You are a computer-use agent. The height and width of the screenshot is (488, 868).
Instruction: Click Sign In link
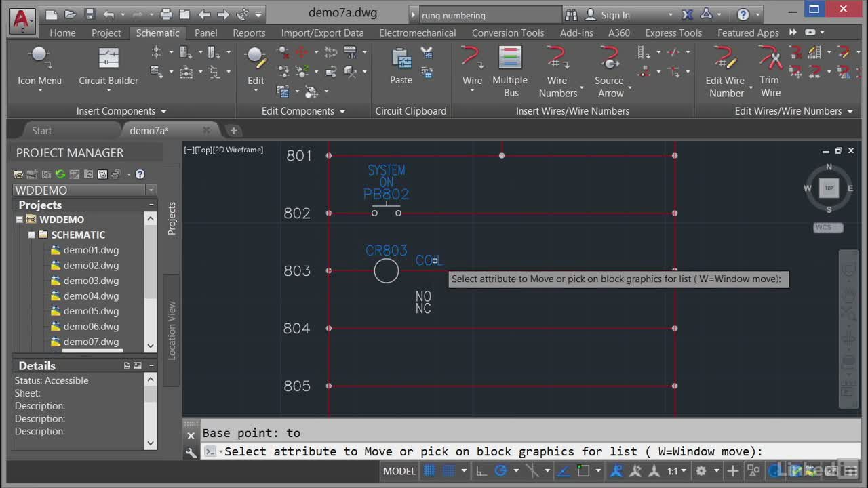pos(615,14)
